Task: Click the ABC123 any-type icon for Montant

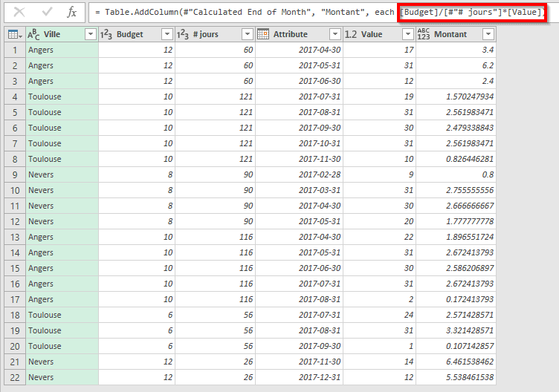Action: (x=424, y=34)
